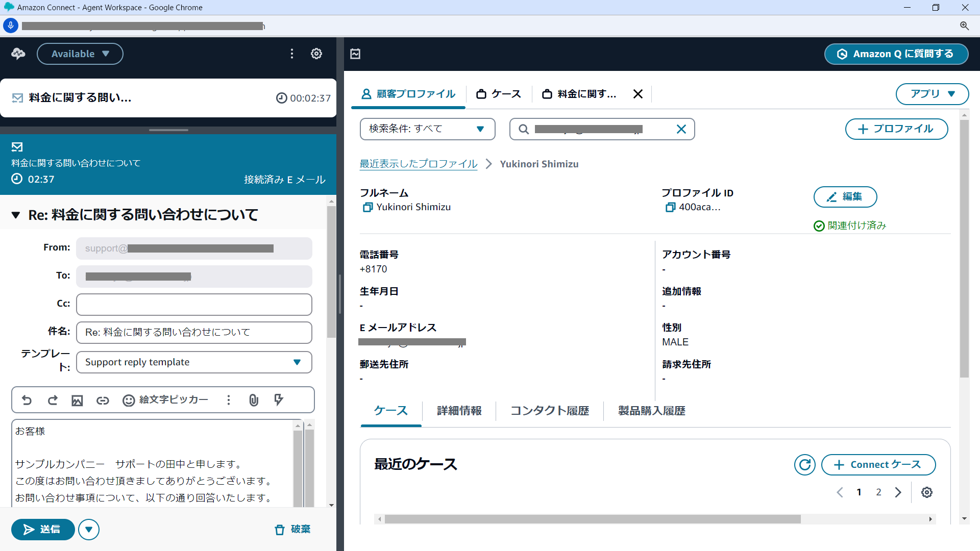Click the 送信 send button
Screen dimensions: 980x551
43,530
